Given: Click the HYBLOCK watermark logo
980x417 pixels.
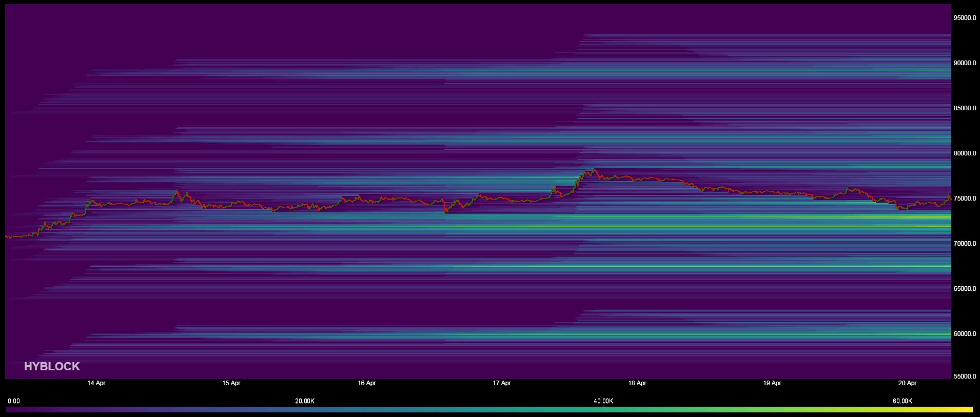Looking at the screenshot, I should coord(52,366).
